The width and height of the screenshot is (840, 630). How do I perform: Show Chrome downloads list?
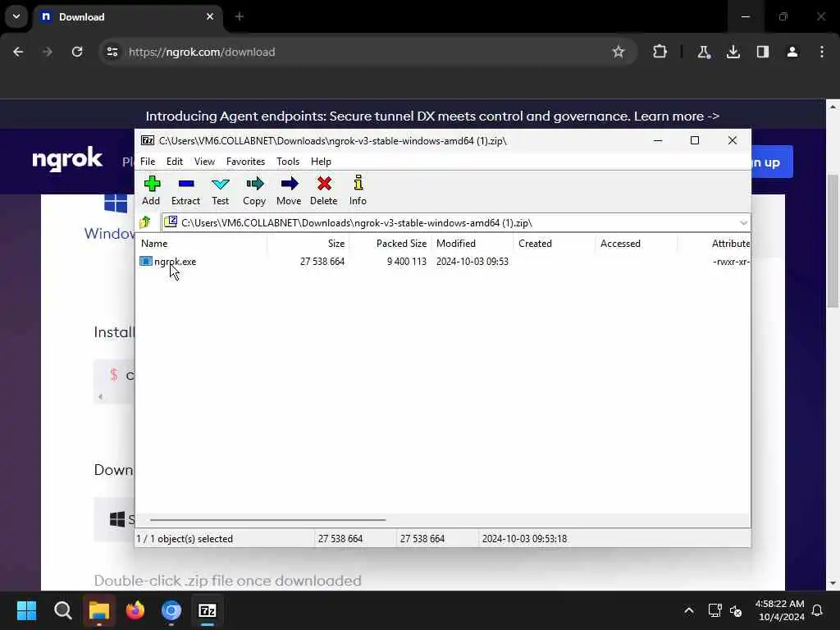point(733,52)
